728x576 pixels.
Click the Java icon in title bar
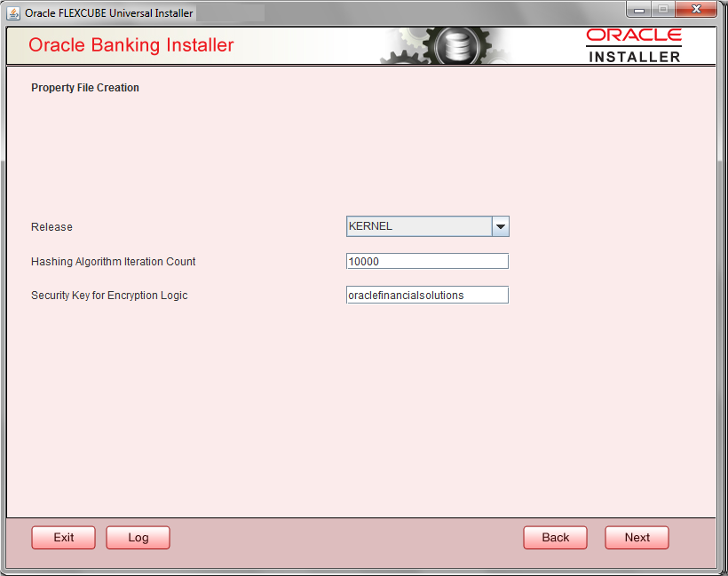click(x=13, y=13)
